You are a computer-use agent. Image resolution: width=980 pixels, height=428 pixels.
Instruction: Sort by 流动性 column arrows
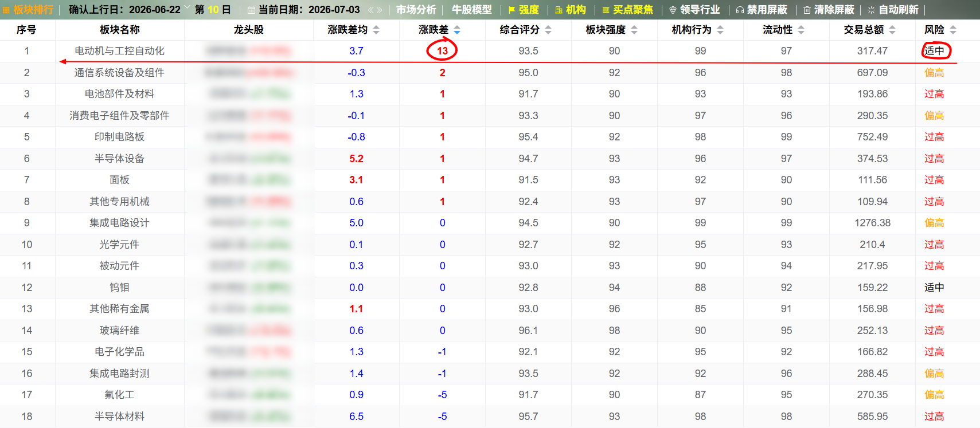pos(801,30)
